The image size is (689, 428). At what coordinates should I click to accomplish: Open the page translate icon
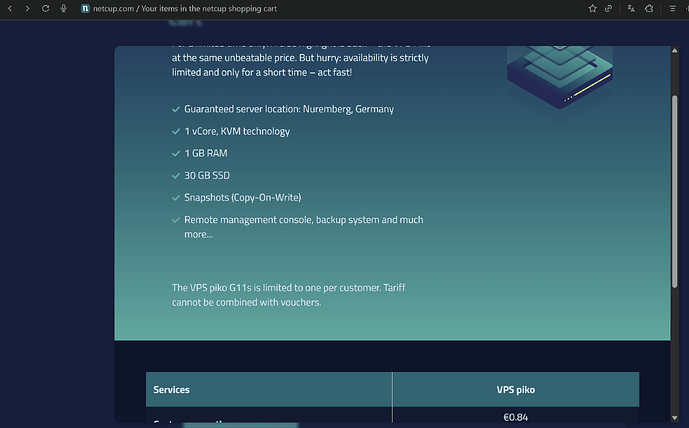click(x=631, y=8)
